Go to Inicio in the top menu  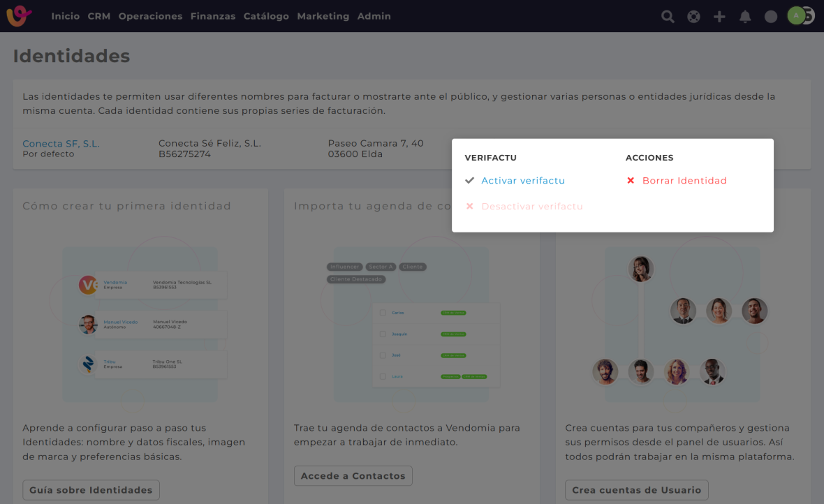pos(66,16)
